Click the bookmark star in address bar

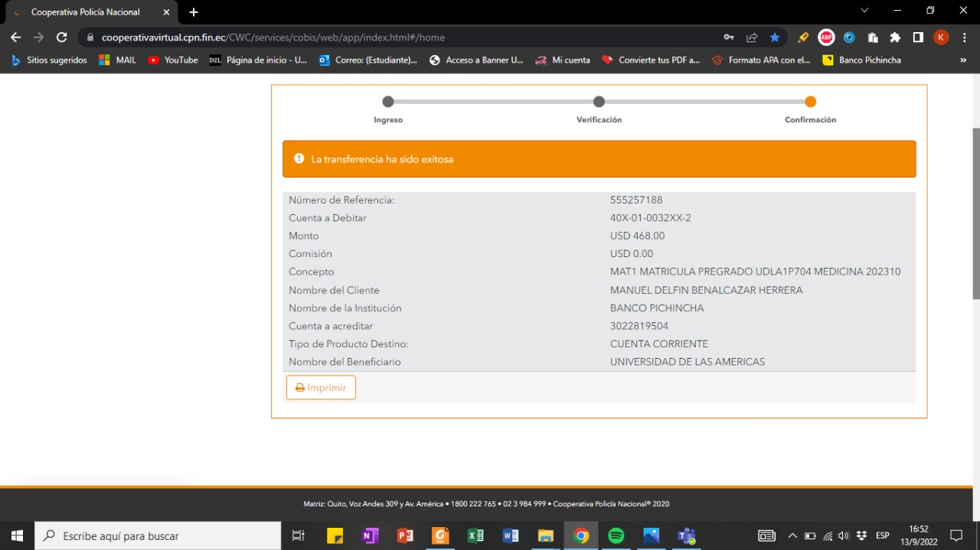775,37
